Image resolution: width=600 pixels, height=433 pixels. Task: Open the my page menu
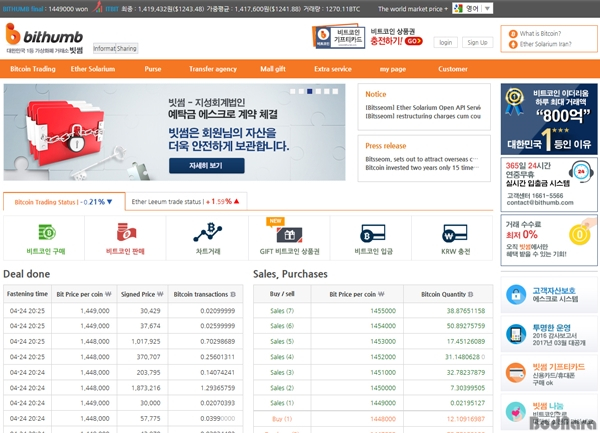(x=393, y=69)
